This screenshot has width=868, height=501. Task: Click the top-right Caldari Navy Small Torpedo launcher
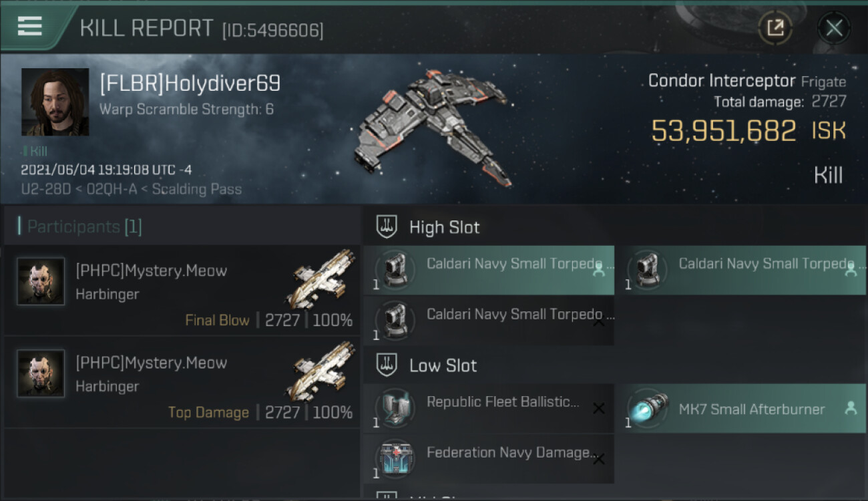(741, 270)
